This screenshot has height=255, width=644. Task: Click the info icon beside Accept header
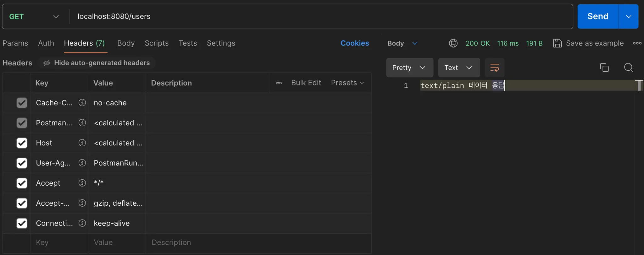click(x=82, y=183)
